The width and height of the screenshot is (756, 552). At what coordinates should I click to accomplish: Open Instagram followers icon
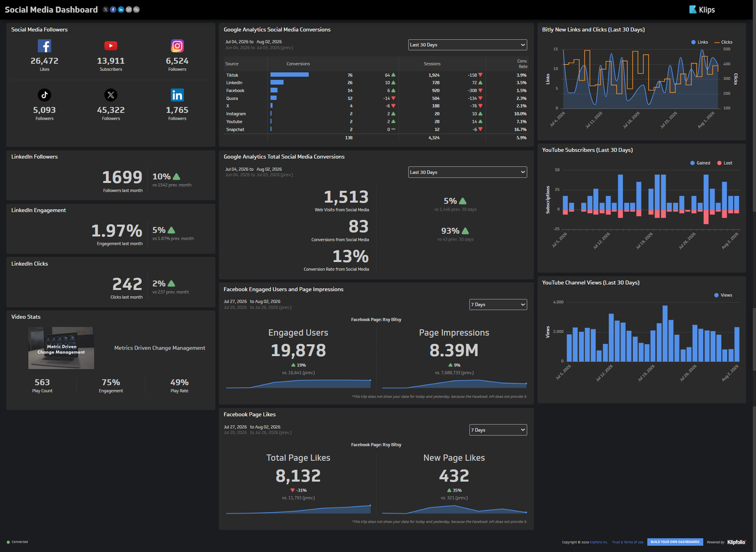click(x=177, y=46)
